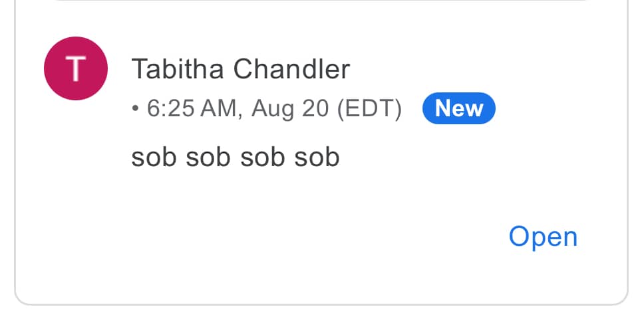Viewport: 644px width, 315px height.
Task: Open the comment using the Open link
Action: click(x=543, y=237)
